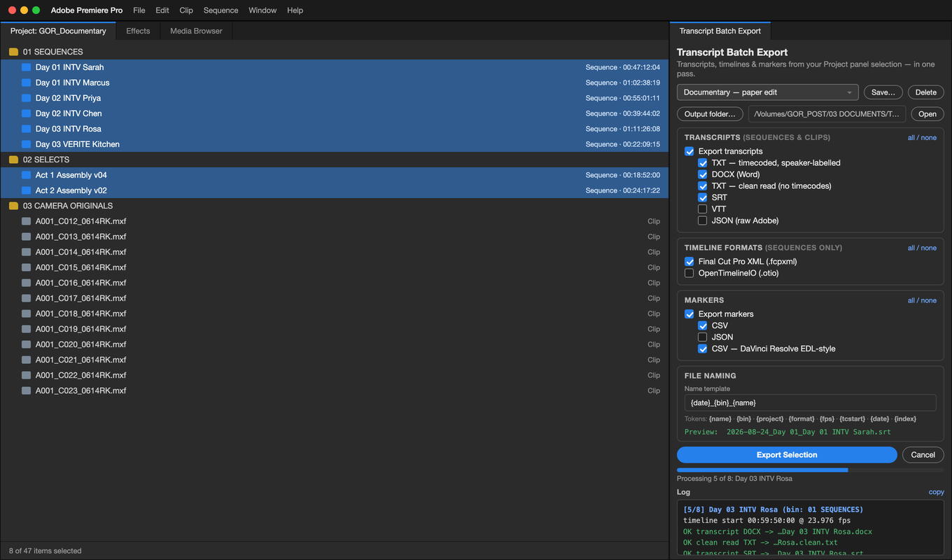Switch to the Media Browser tab
The width and height of the screenshot is (952, 560).
coord(196,31)
